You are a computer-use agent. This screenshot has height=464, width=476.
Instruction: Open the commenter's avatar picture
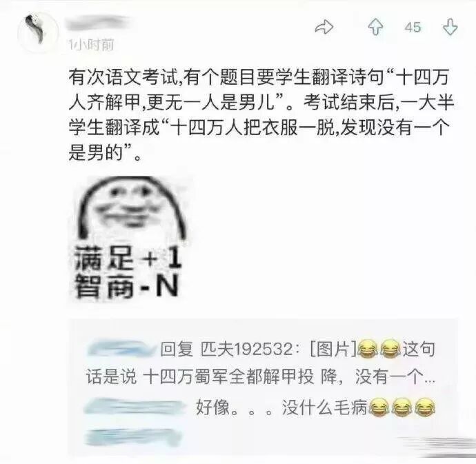[38, 33]
